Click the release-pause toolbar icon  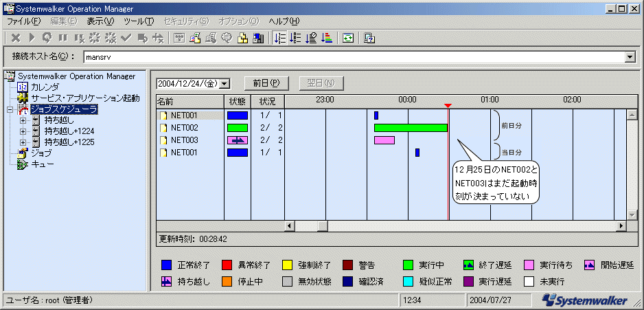click(79, 38)
